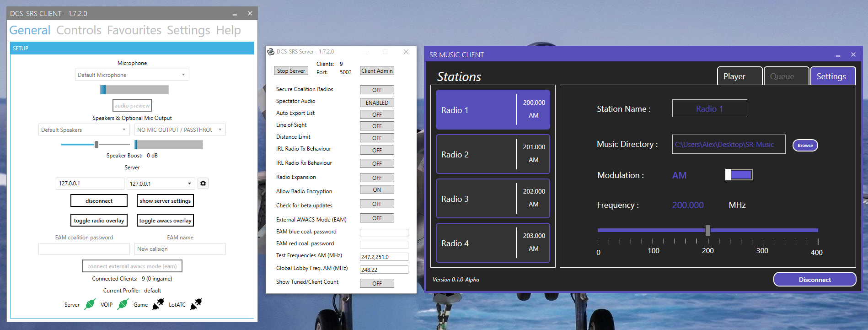868x330 pixels.
Task: Toggle Auto Export List setting
Action: [x=377, y=114]
